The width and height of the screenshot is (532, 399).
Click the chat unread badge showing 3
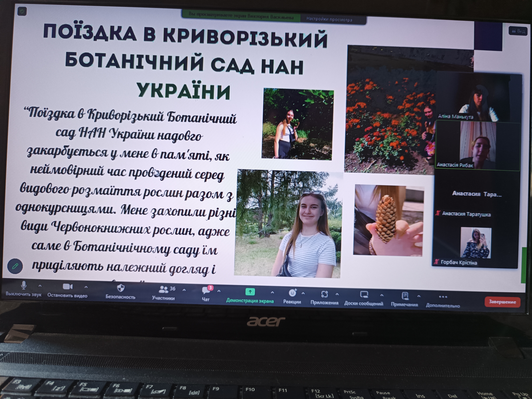click(210, 287)
